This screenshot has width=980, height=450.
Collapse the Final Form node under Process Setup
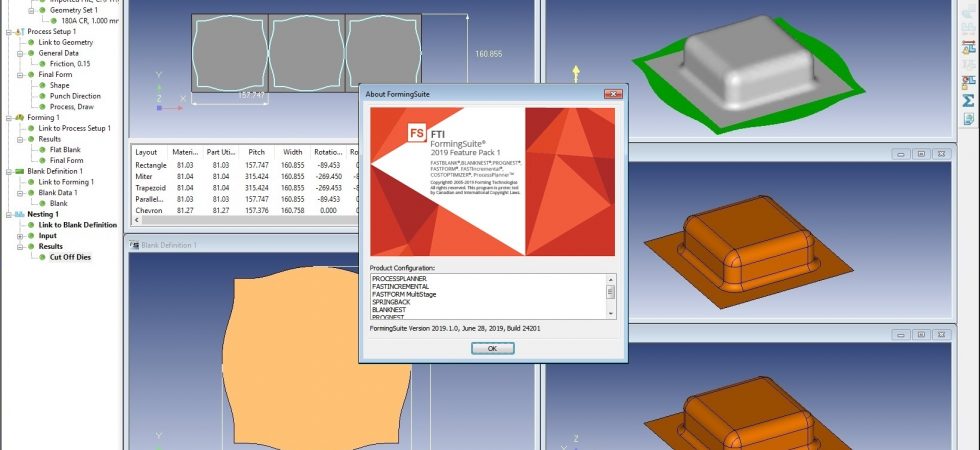tap(20, 74)
